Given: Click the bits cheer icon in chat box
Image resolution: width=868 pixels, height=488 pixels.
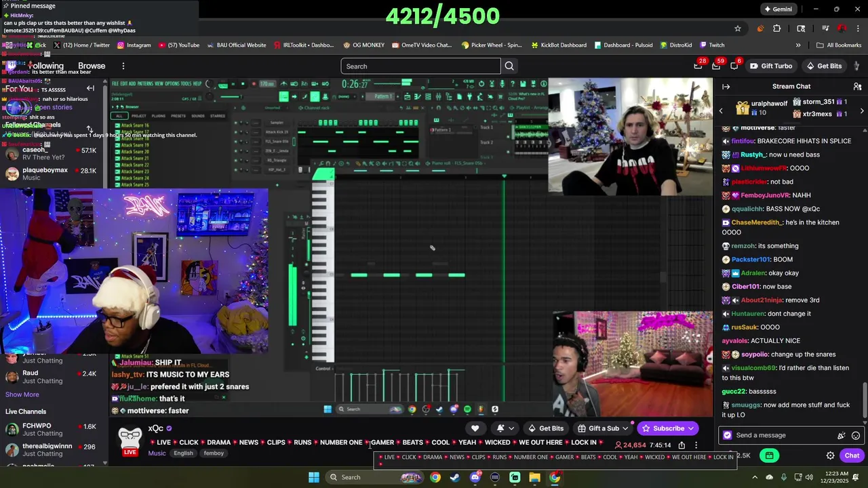Looking at the screenshot, I should tap(842, 436).
